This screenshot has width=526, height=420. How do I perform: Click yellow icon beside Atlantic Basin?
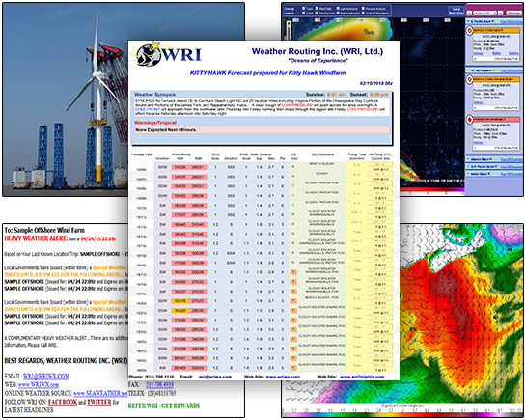(492, 159)
